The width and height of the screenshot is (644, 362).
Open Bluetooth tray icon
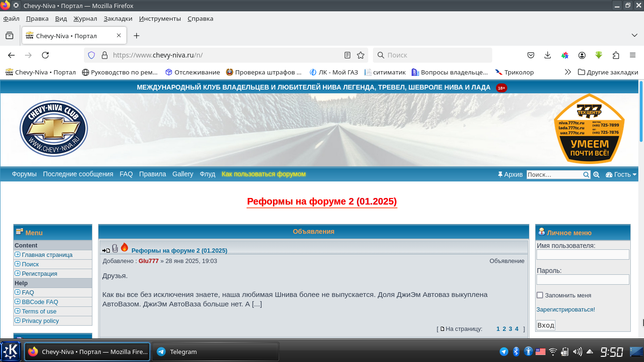tap(516, 352)
